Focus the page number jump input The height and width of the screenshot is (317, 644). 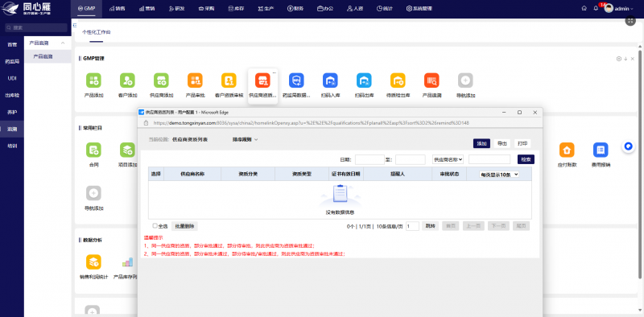click(412, 226)
